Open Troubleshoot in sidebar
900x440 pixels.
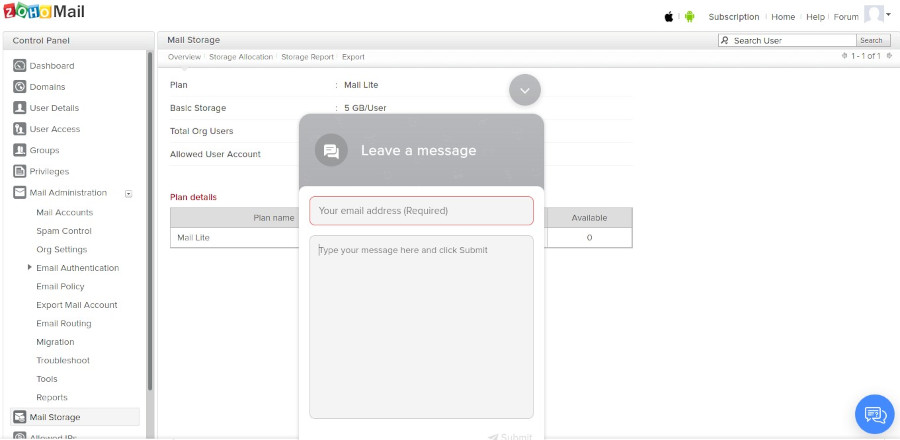pos(63,360)
